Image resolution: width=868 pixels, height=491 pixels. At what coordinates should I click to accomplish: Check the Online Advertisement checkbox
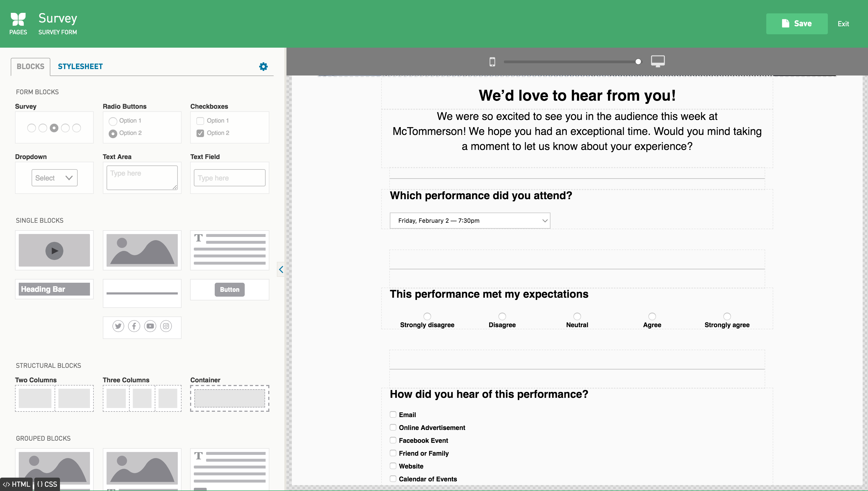(393, 427)
